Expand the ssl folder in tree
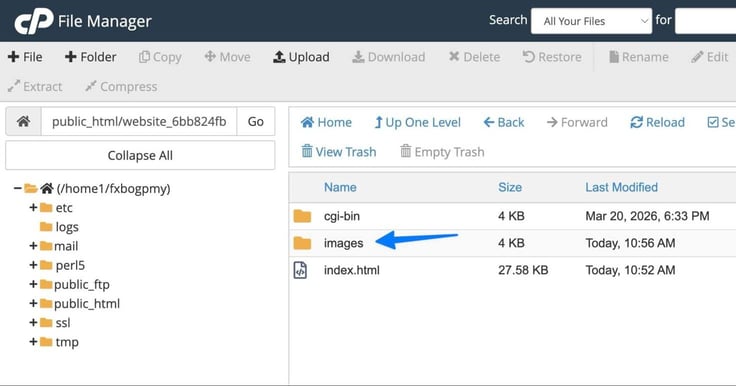The width and height of the screenshot is (736, 386). pyautogui.click(x=33, y=323)
